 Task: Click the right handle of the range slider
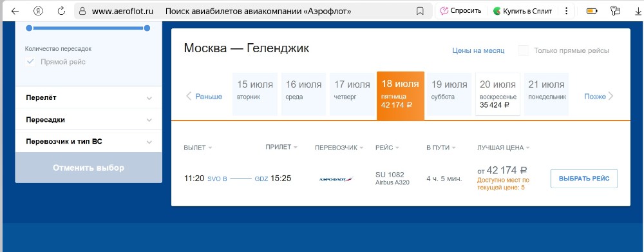(147, 28)
